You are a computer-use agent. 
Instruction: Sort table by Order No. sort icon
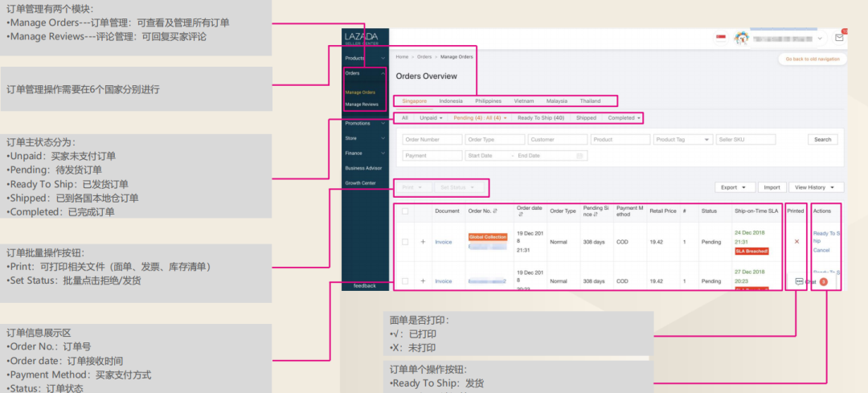pyautogui.click(x=495, y=211)
